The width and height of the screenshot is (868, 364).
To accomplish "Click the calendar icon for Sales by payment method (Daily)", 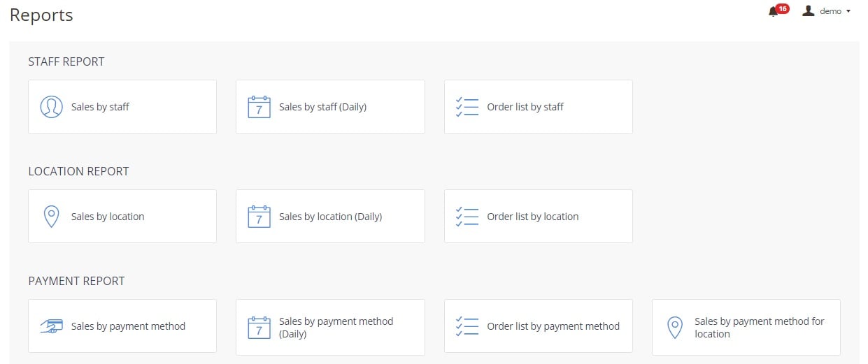I will point(259,327).
